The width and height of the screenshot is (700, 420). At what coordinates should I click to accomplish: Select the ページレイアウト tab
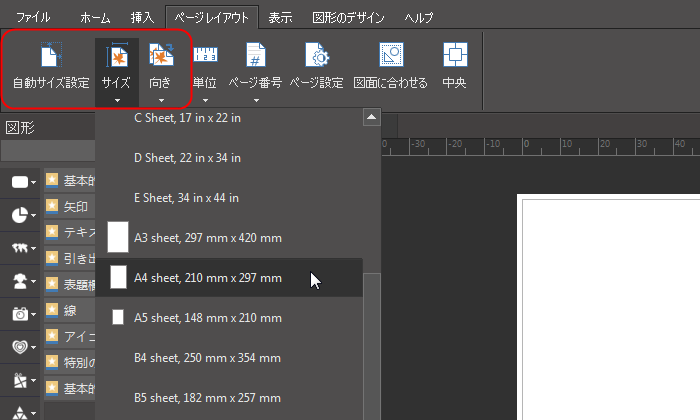click(212, 17)
